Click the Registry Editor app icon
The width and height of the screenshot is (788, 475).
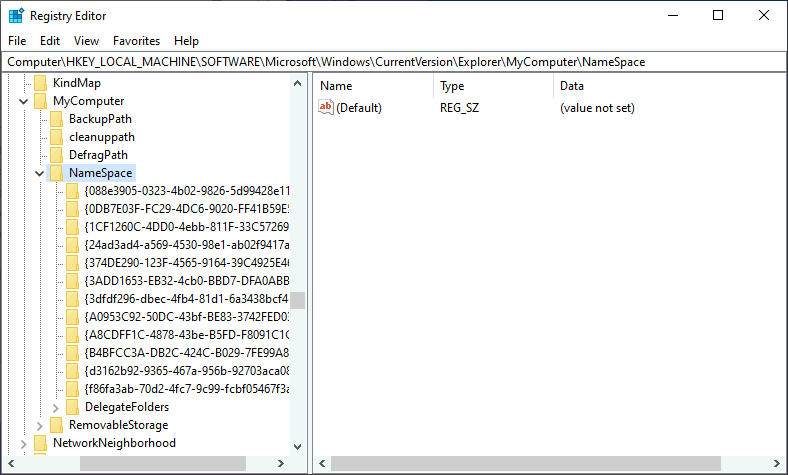pyautogui.click(x=16, y=16)
